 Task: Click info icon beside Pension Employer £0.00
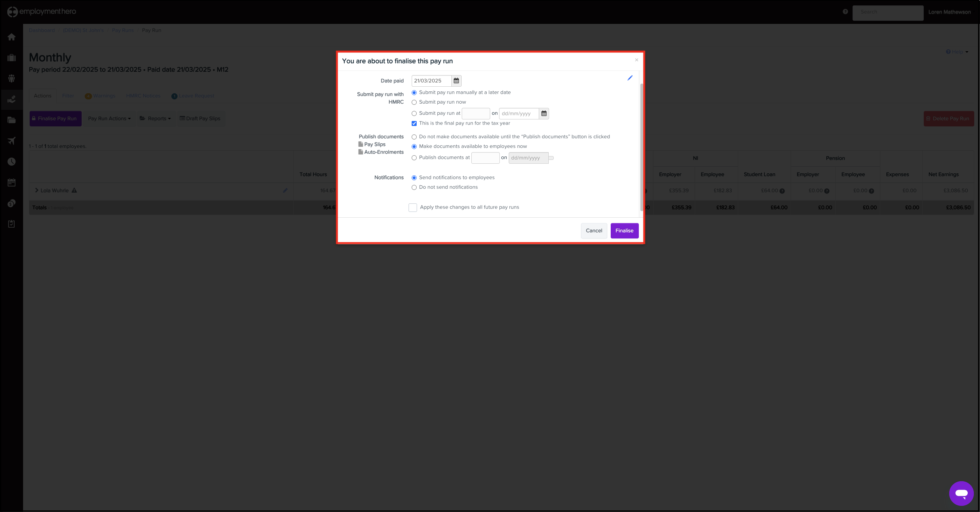827,191
